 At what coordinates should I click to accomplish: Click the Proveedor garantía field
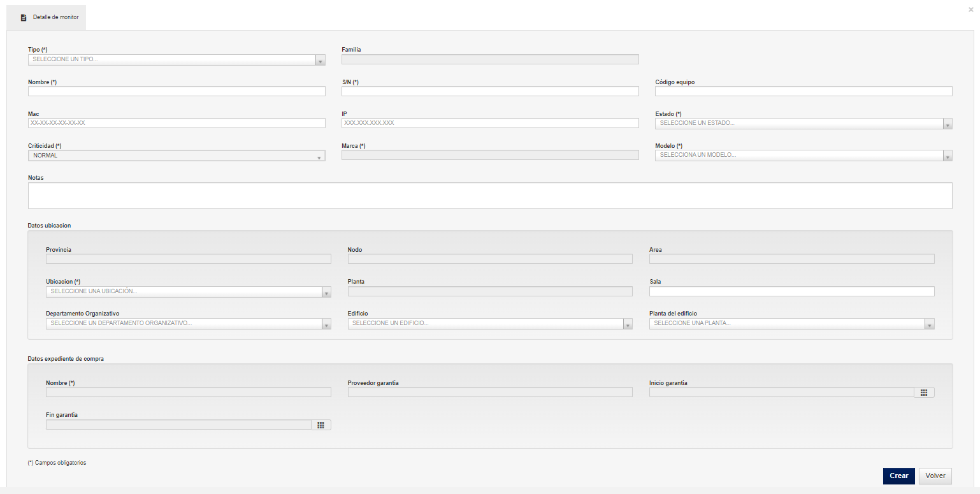pos(490,392)
